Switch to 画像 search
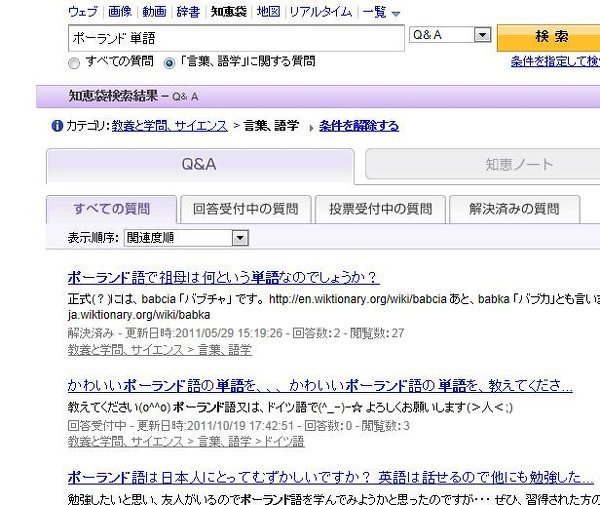The width and height of the screenshot is (600, 505). click(x=120, y=12)
